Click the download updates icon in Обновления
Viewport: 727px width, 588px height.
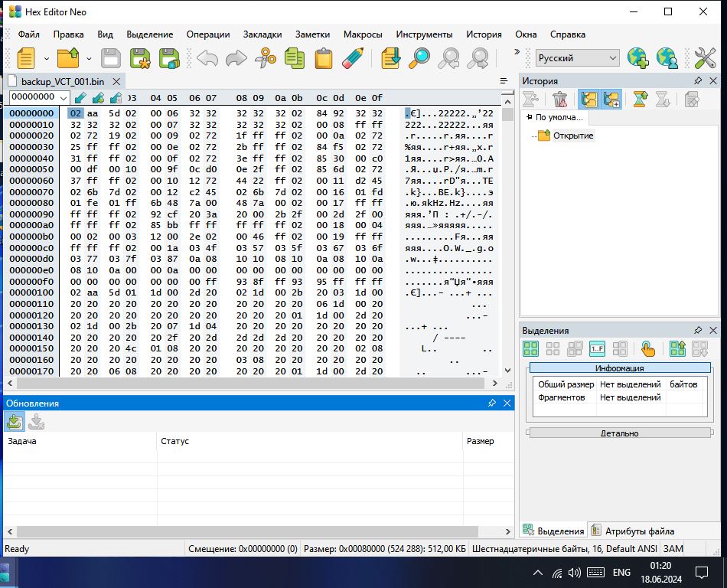tap(15, 422)
